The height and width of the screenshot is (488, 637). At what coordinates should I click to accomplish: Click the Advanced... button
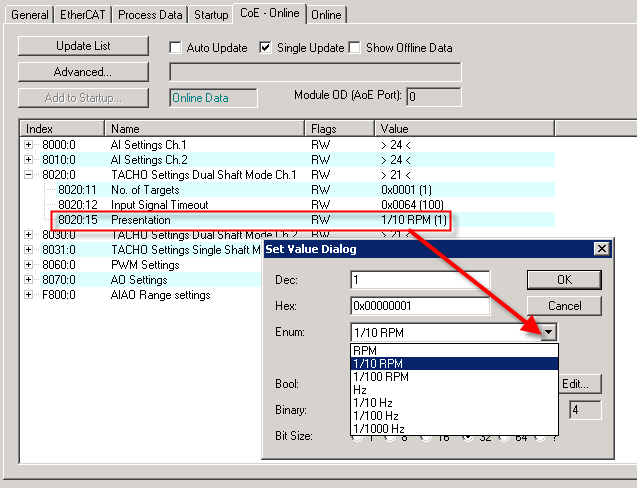83,72
